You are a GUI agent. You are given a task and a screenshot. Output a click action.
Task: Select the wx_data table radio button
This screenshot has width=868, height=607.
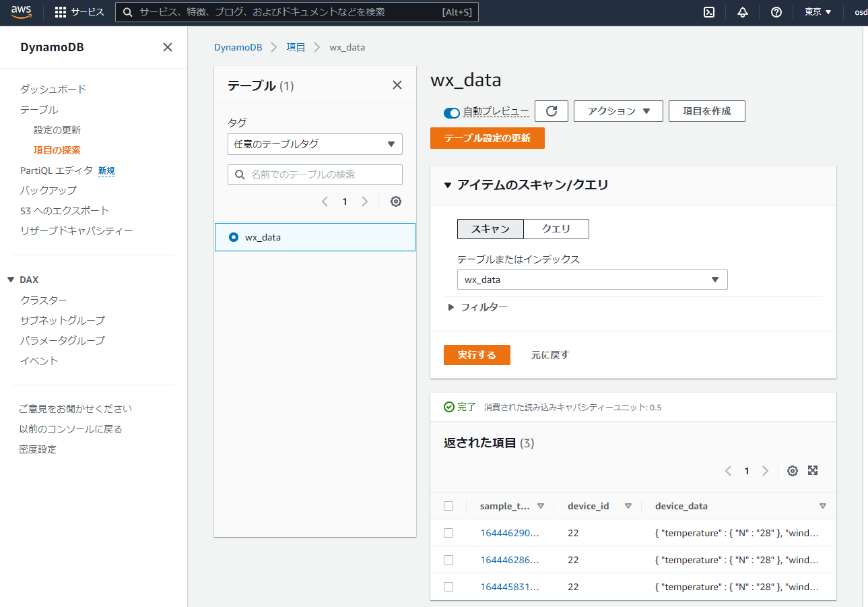(x=234, y=237)
